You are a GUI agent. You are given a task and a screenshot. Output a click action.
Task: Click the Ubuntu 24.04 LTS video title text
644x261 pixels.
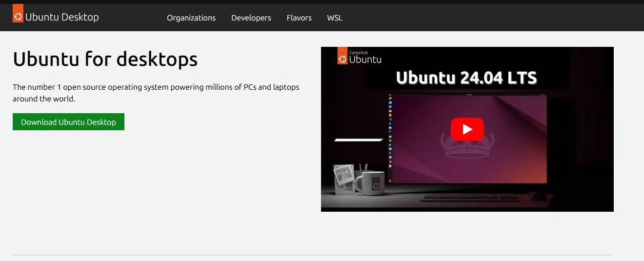(466, 78)
